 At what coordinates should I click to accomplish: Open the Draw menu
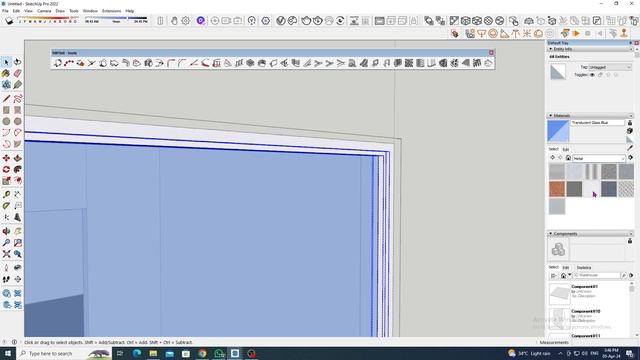(x=60, y=11)
